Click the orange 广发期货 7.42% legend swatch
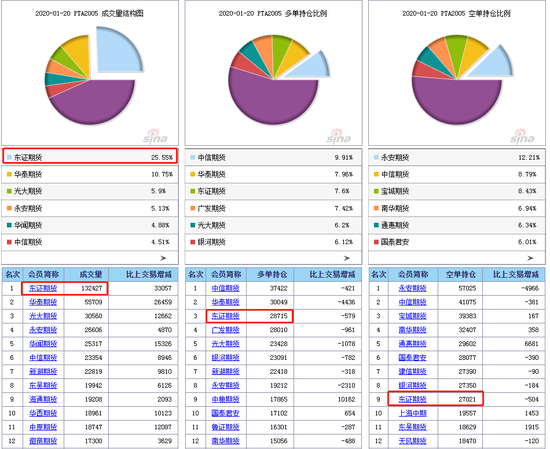 [x=193, y=208]
